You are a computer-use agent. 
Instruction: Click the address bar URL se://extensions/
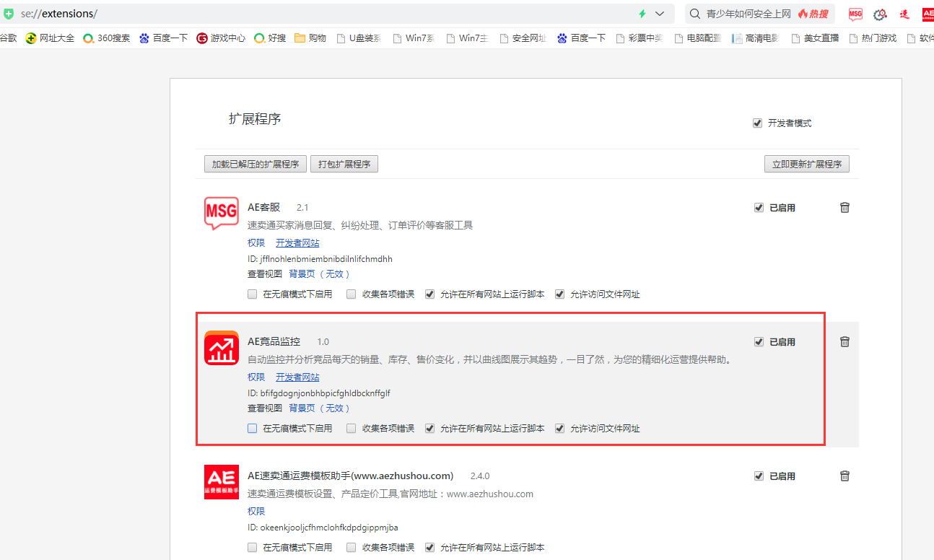tap(59, 14)
